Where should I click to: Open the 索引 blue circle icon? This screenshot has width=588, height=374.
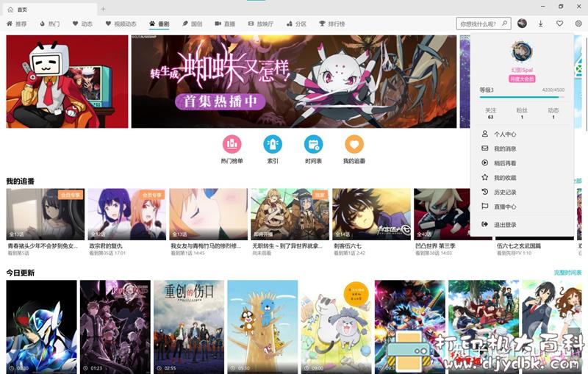coord(273,144)
